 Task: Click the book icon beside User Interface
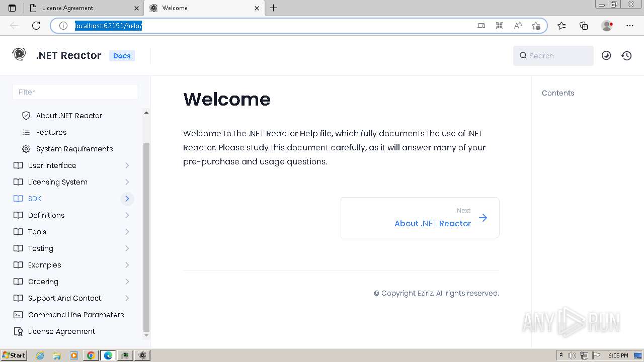[x=18, y=165]
